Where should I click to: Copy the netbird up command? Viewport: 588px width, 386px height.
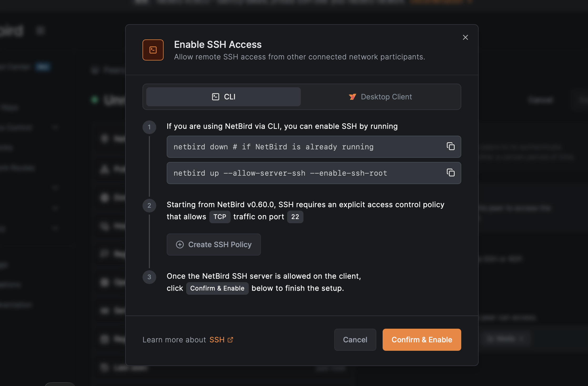pos(450,173)
